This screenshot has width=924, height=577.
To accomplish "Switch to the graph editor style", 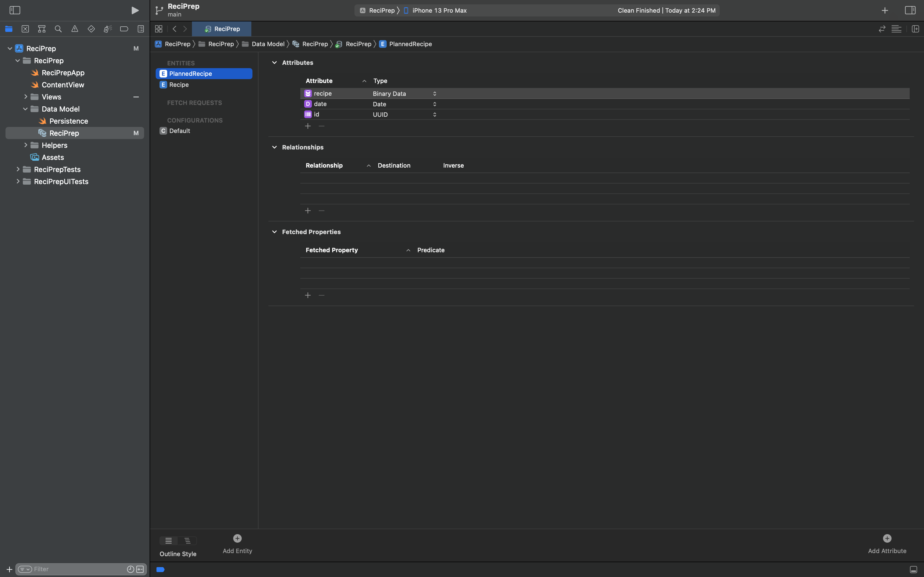I will point(188,541).
